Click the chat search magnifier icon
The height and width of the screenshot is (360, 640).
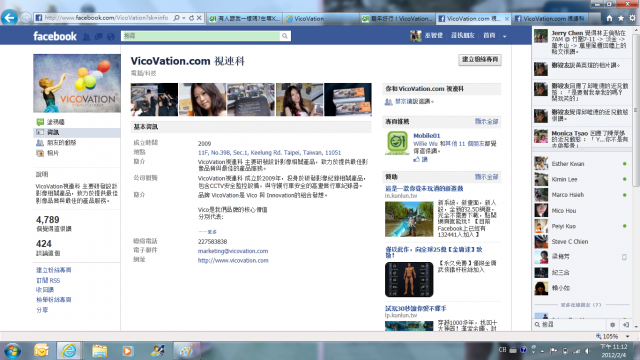pyautogui.click(x=538, y=325)
